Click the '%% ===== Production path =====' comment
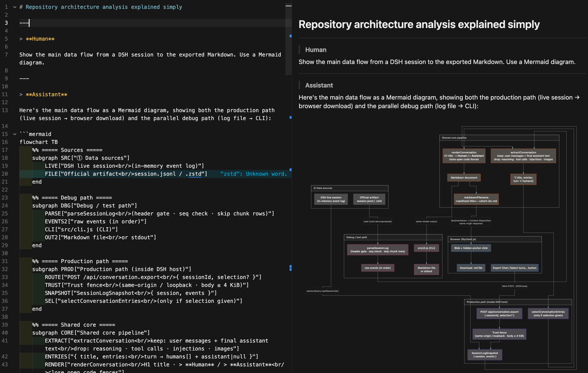 tap(80, 261)
